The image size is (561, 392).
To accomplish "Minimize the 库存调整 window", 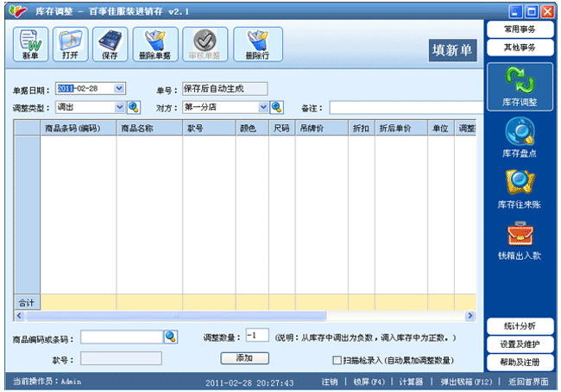I will [x=515, y=12].
